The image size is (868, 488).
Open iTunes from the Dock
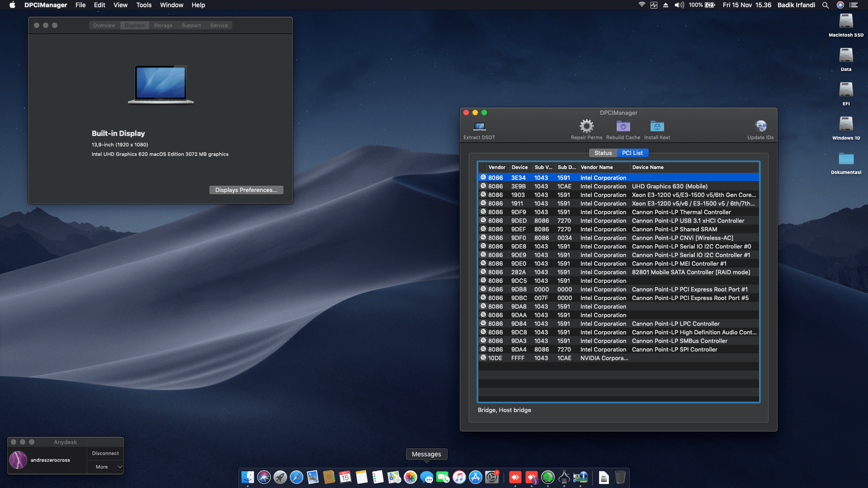click(459, 477)
